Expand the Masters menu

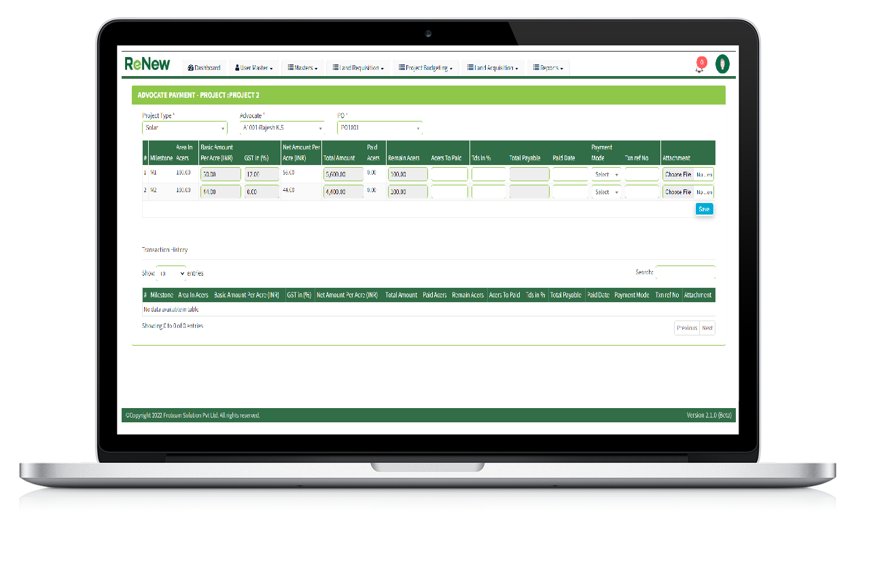[302, 68]
